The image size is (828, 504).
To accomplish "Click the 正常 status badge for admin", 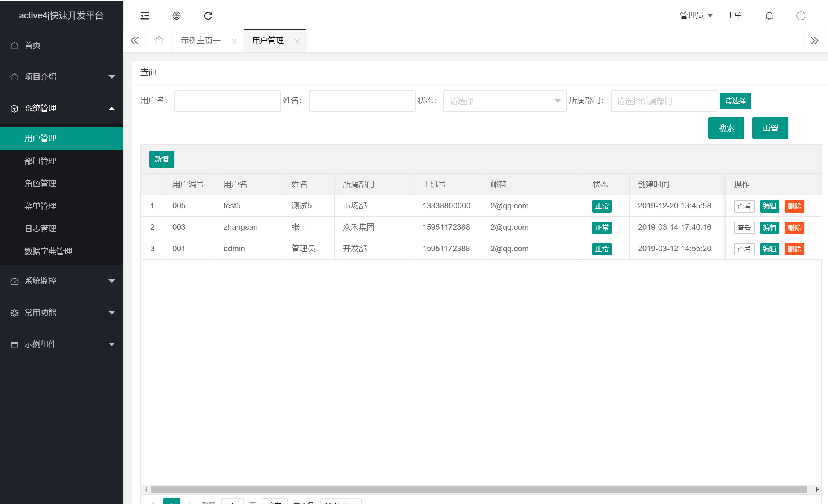I will click(601, 249).
